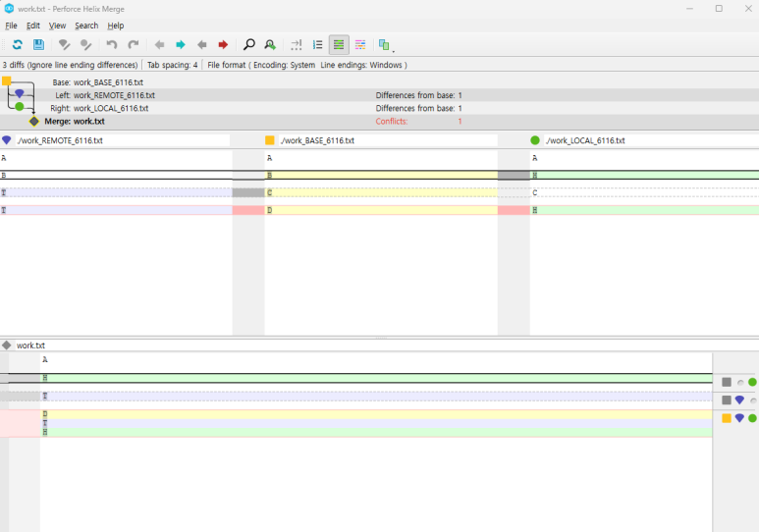The width and height of the screenshot is (759, 532).
Task: Click line C in local pane
Action: coord(644,192)
